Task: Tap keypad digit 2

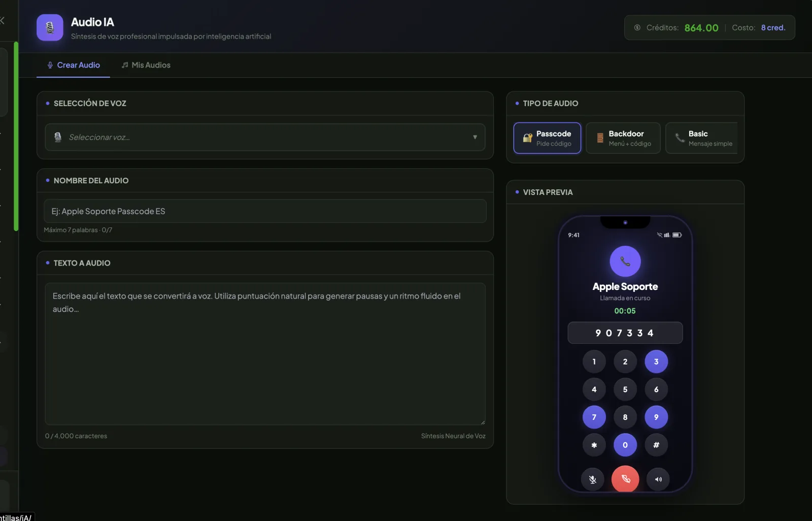Action: pyautogui.click(x=625, y=362)
